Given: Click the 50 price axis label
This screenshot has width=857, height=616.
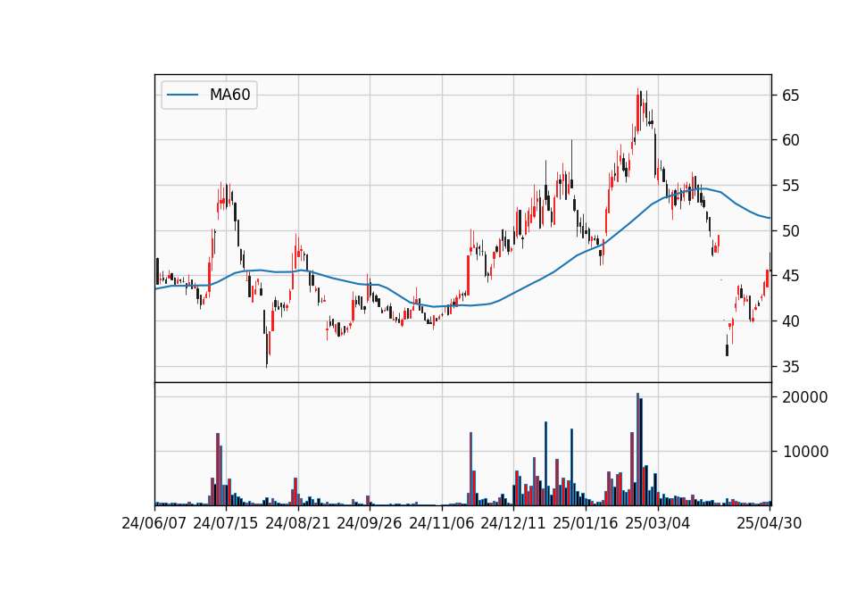Looking at the screenshot, I should tap(790, 231).
